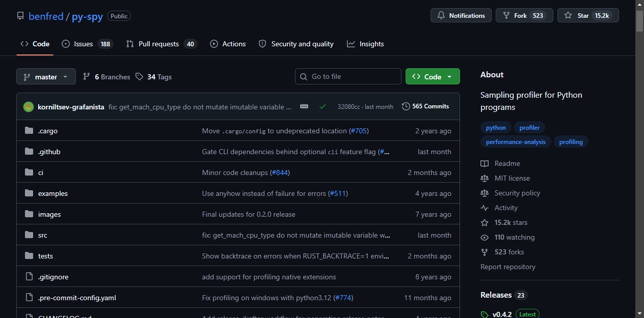Open the benfred user profile link
644x318 pixels.
click(46, 16)
